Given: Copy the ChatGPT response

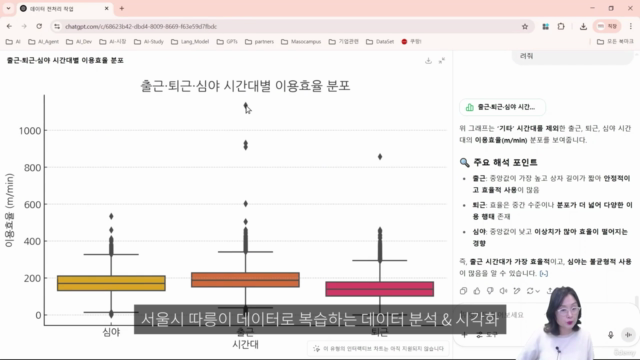Looking at the screenshot, I should click(x=463, y=291).
